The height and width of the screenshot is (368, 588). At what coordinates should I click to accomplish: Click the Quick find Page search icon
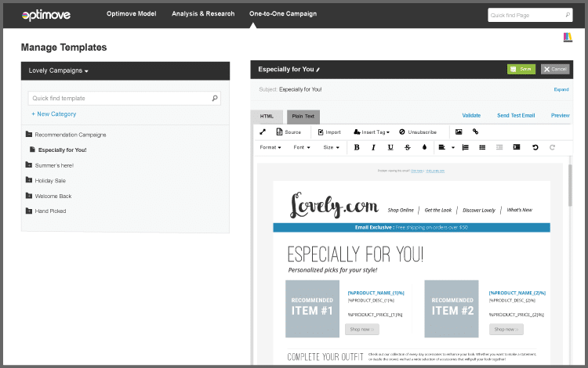click(568, 15)
